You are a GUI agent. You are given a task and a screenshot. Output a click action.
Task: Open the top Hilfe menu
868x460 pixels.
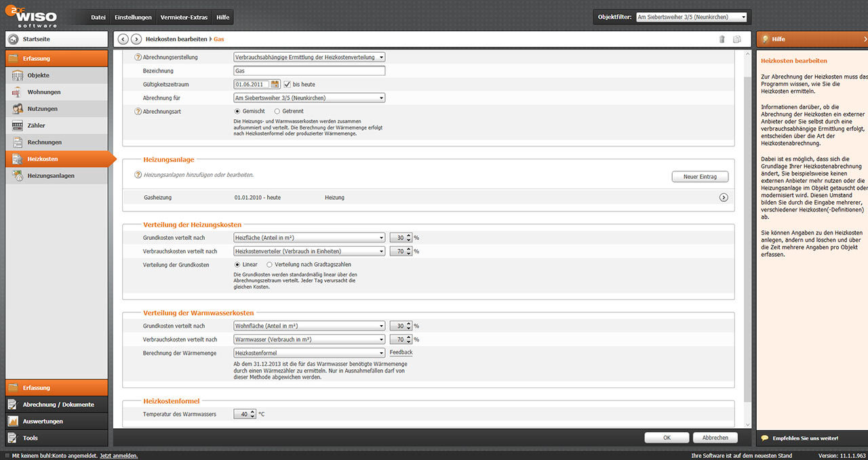[222, 17]
